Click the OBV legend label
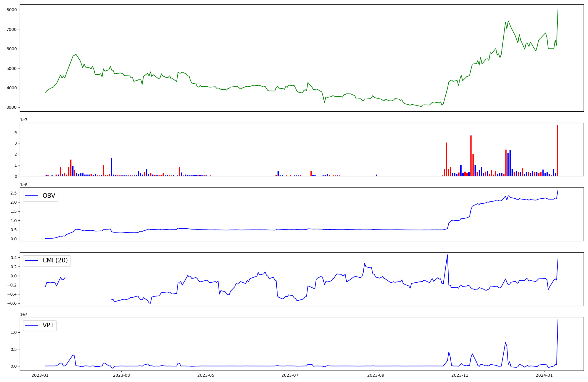 (x=49, y=196)
